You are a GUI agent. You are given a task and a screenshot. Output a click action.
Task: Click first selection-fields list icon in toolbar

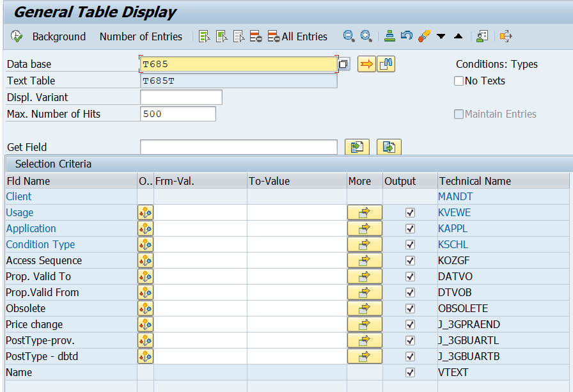(204, 36)
